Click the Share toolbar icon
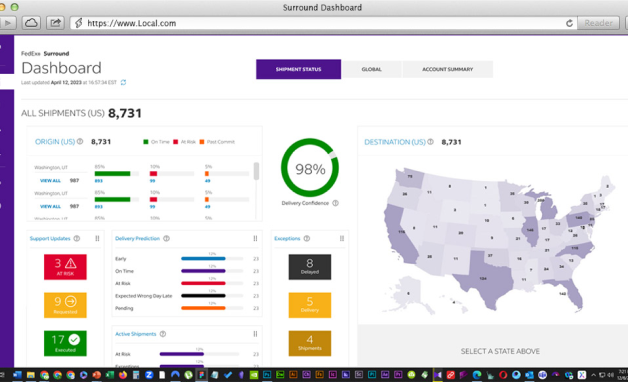 tap(55, 23)
